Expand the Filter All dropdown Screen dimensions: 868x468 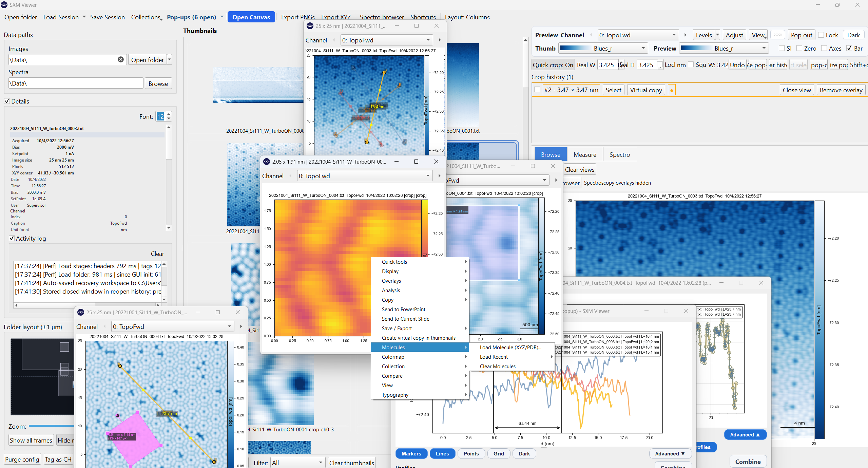pos(297,463)
